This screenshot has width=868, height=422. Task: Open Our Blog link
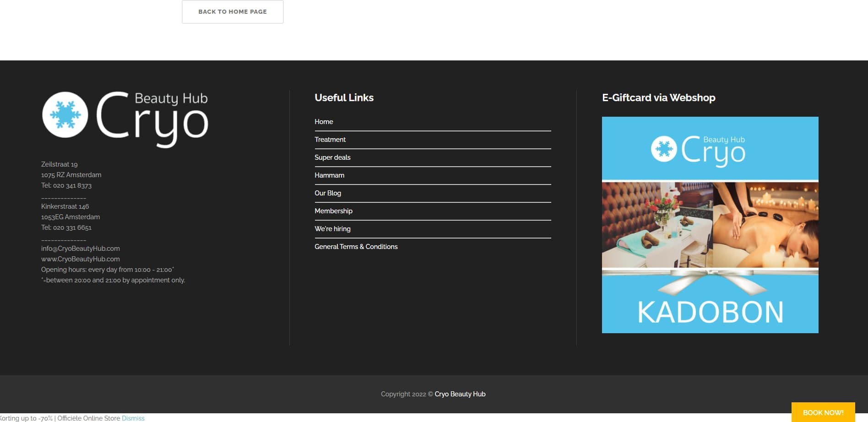point(328,193)
